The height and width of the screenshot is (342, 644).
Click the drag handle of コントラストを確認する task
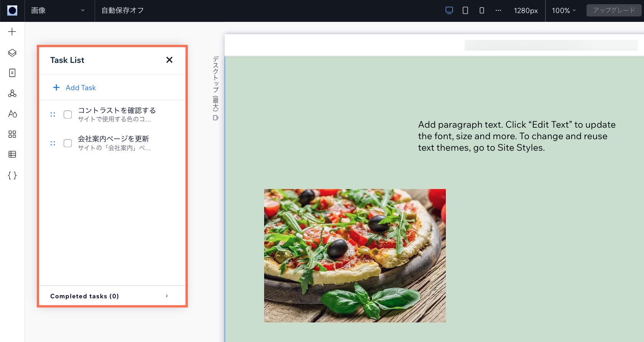[x=53, y=115]
